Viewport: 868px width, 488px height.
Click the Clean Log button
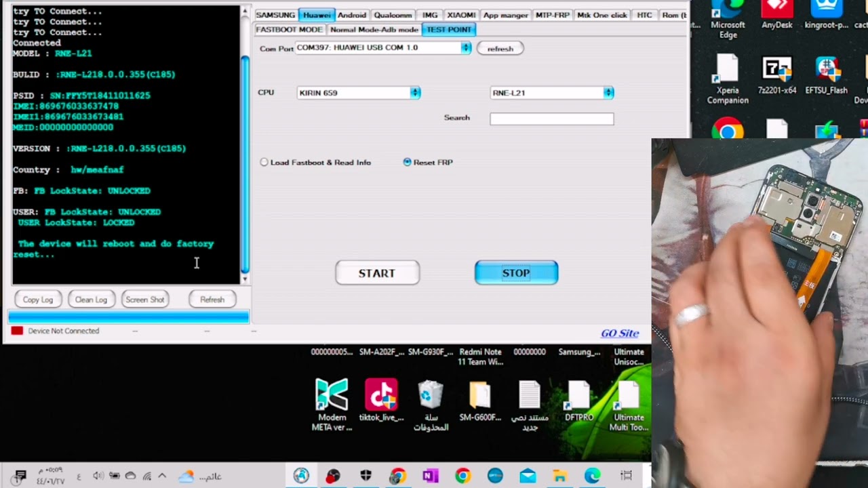click(x=91, y=300)
